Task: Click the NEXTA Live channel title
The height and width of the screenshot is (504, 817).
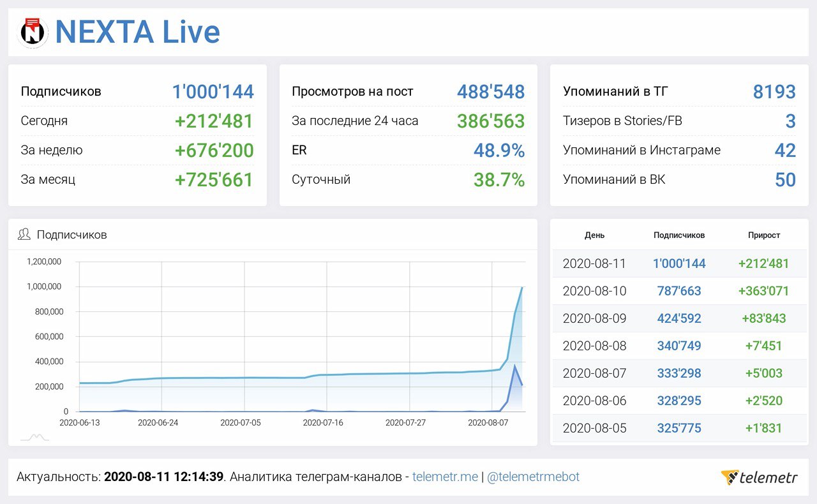Action: [137, 32]
